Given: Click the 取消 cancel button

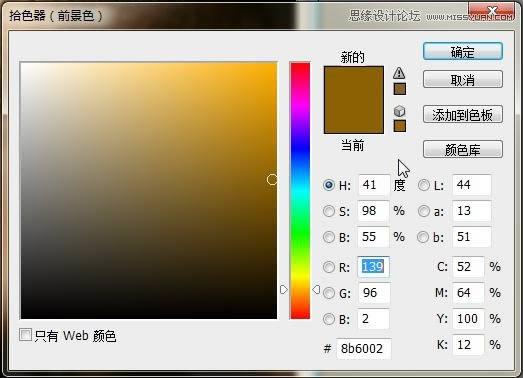Looking at the screenshot, I should tap(463, 79).
